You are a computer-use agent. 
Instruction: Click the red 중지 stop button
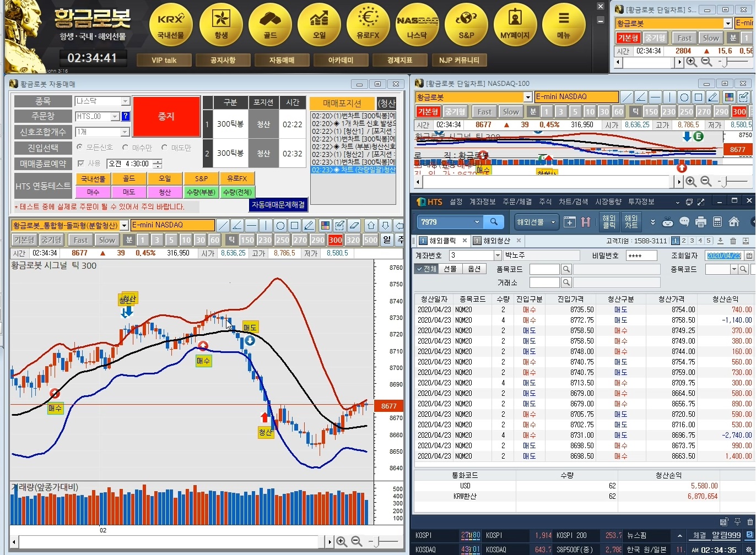click(166, 117)
